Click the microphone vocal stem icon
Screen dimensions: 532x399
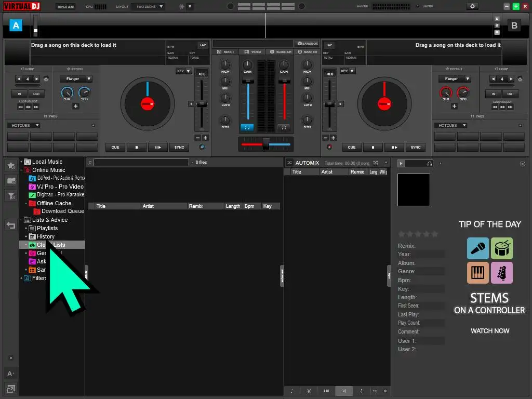pos(478,248)
